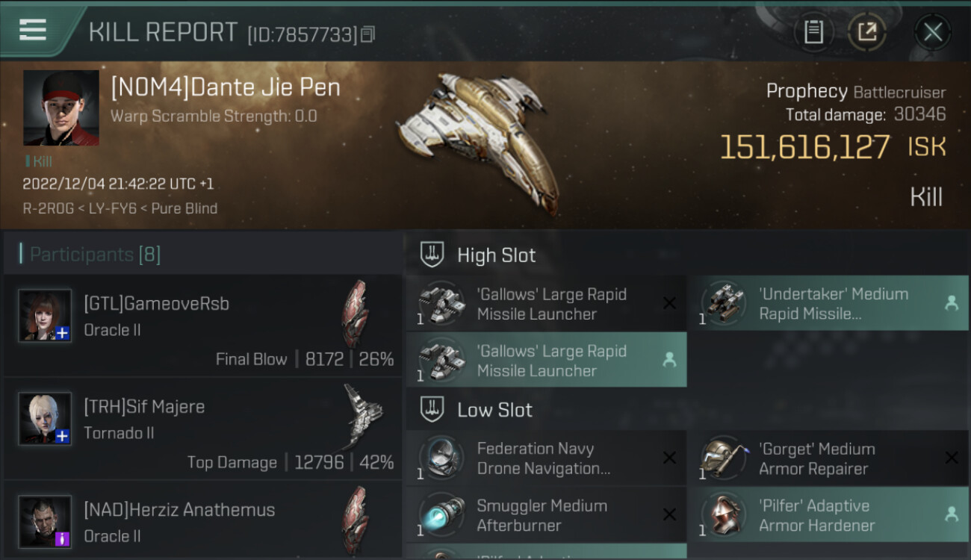This screenshot has width=971, height=560.
Task: Click the Oracle II ship icon for GameoveRsb
Action: 356,314
